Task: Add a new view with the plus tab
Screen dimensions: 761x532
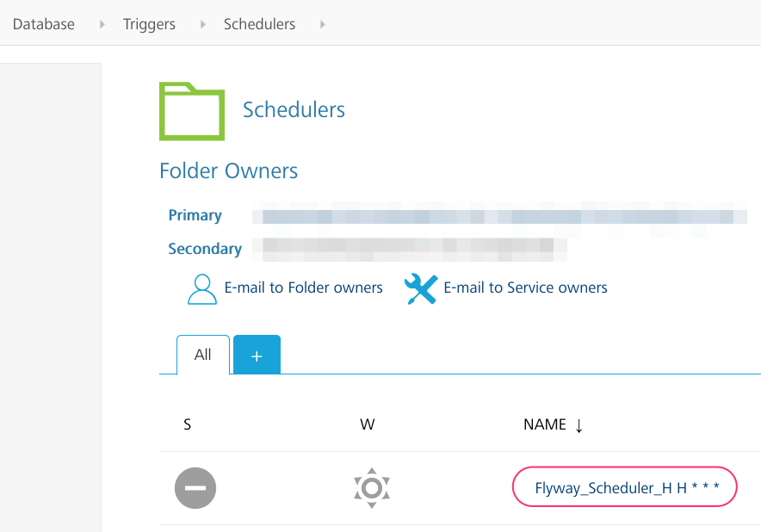Action: pos(257,356)
